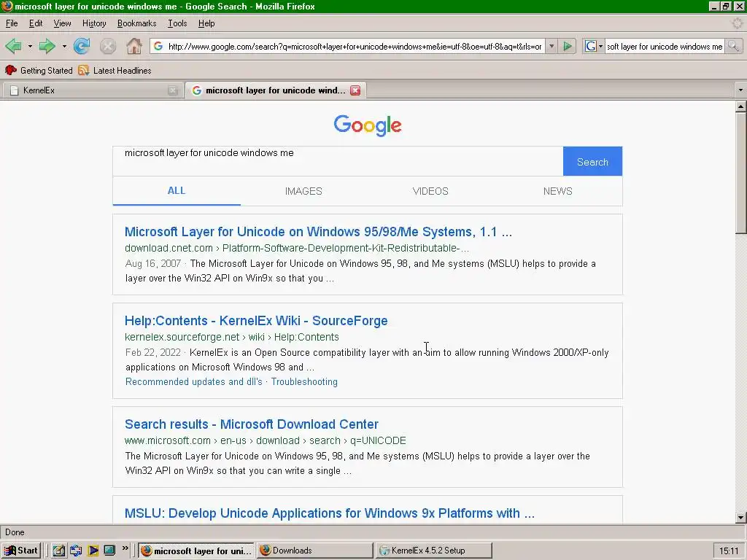Go back with the green Back arrow
The image size is (747, 560).
tap(13, 46)
